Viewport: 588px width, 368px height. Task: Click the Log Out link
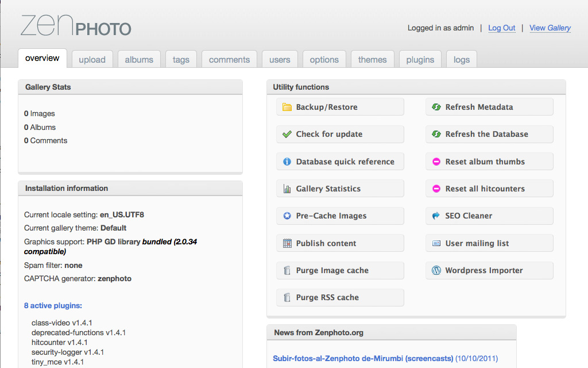501,28
